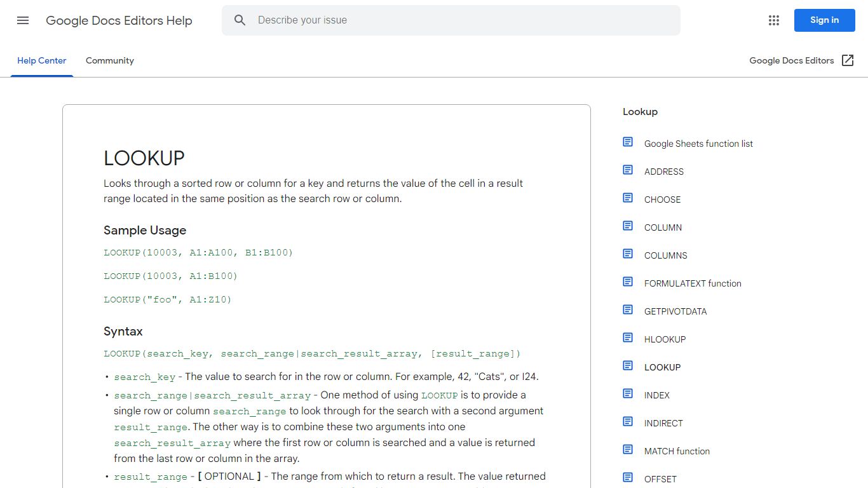The height and width of the screenshot is (488, 868).
Task: Open the INDEX function article
Action: pos(656,395)
